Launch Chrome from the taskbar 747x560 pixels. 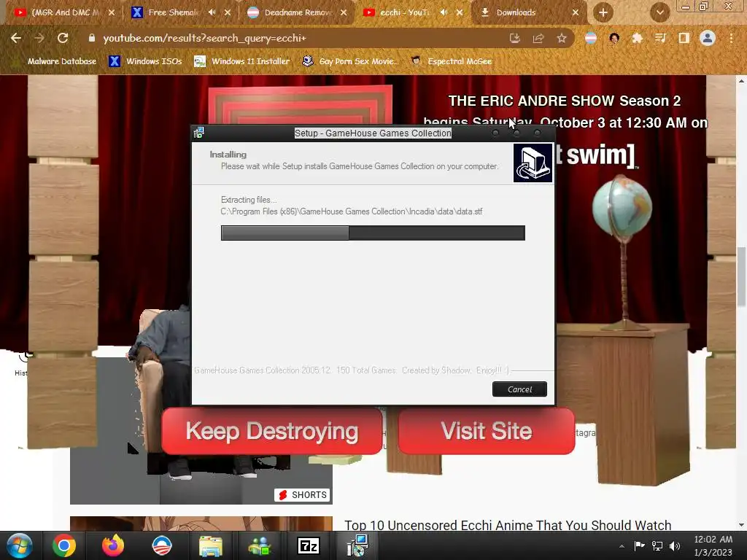point(64,545)
